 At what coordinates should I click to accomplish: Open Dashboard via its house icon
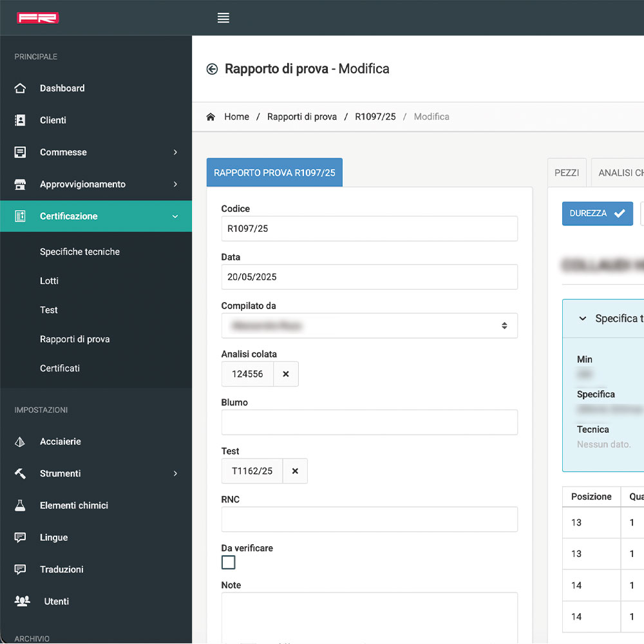pyautogui.click(x=21, y=88)
